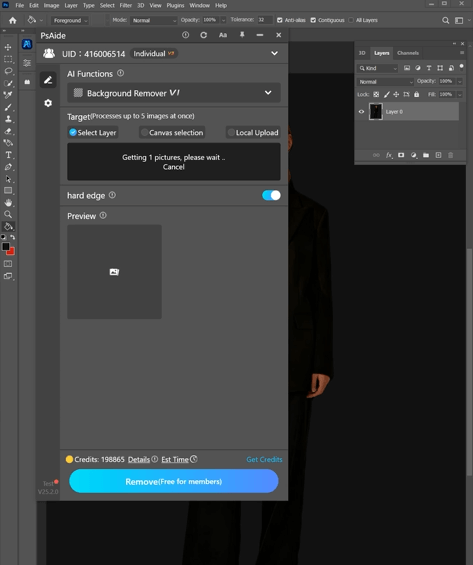Uncheck the Contiguous checkbox

[313, 20]
